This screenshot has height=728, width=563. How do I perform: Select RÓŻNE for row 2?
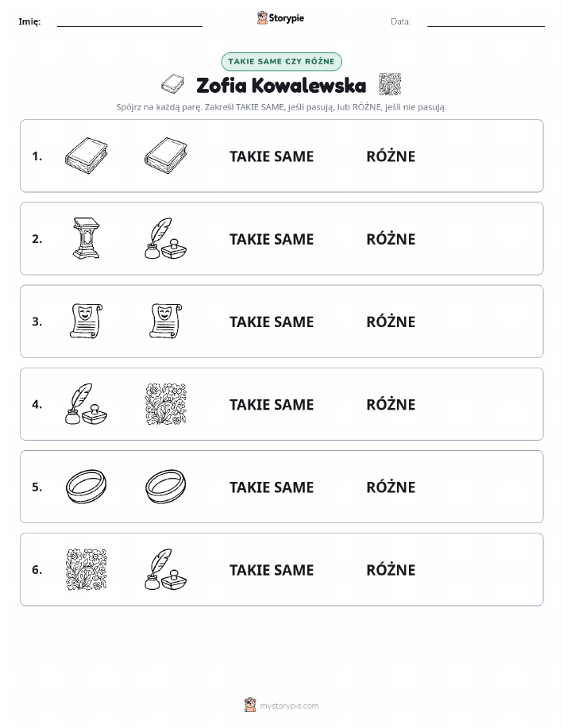click(x=391, y=239)
